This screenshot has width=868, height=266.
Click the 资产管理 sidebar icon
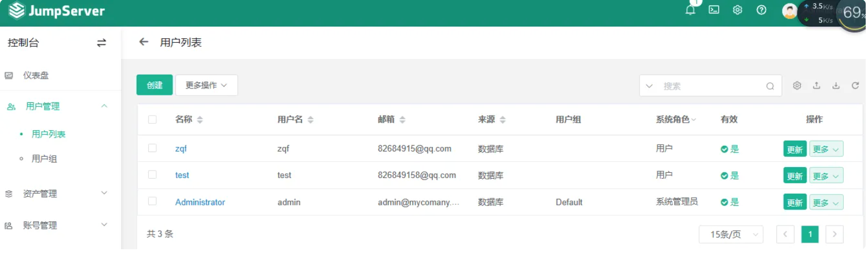pyautogui.click(x=9, y=194)
